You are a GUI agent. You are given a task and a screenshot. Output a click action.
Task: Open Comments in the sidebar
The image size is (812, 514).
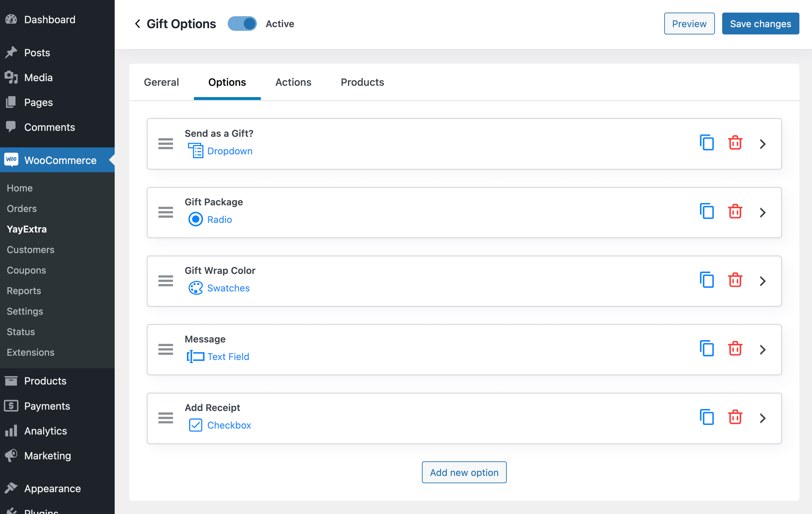pos(57,128)
